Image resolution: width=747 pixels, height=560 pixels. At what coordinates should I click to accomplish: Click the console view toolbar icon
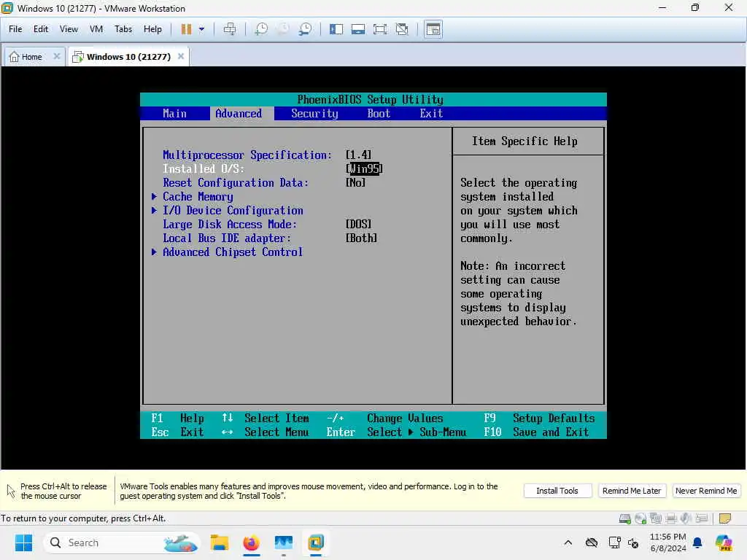tap(433, 29)
